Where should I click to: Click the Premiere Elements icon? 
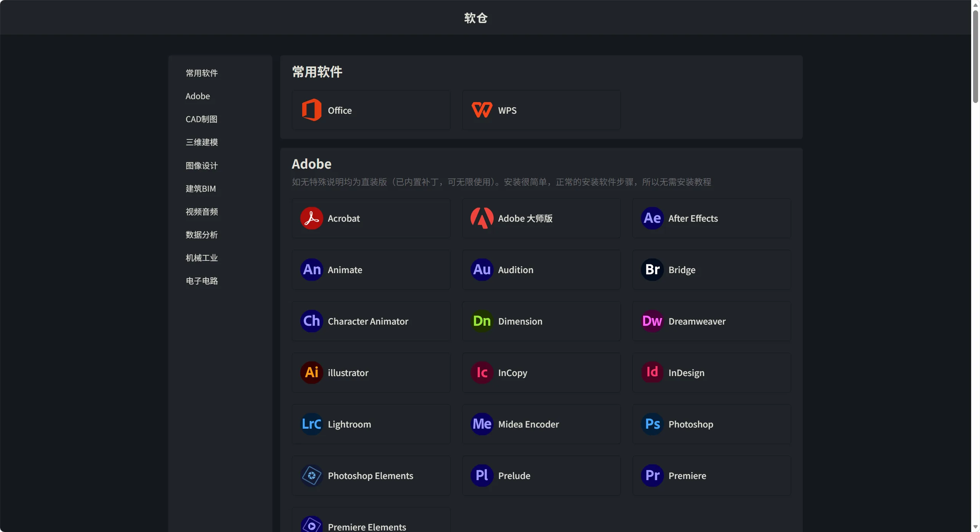pos(311,525)
